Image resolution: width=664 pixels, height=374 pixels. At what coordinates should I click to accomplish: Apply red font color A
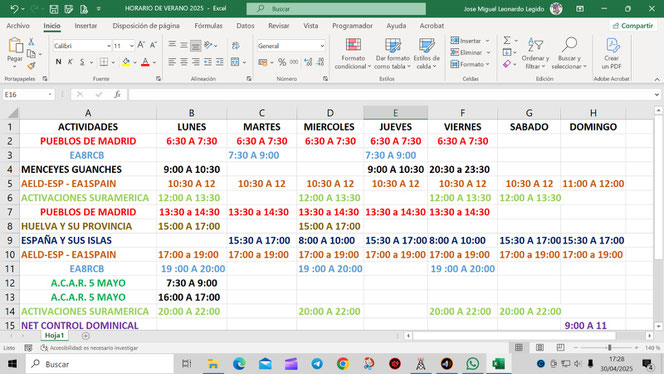point(145,62)
